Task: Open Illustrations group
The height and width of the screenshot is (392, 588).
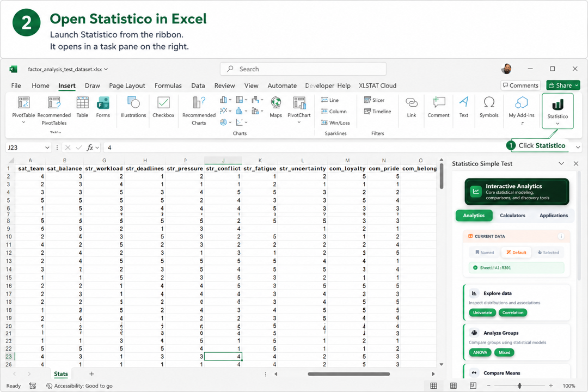Action: pos(133,107)
